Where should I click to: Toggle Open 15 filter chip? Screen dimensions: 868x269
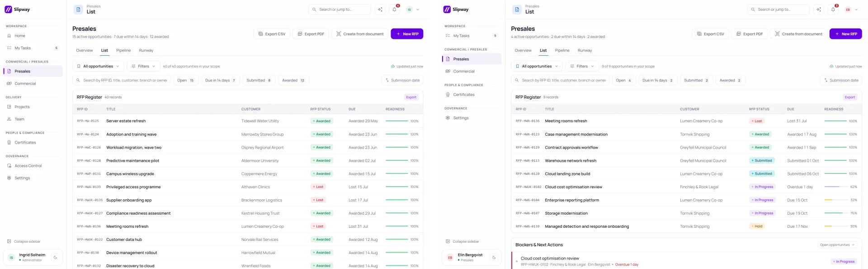pos(185,80)
